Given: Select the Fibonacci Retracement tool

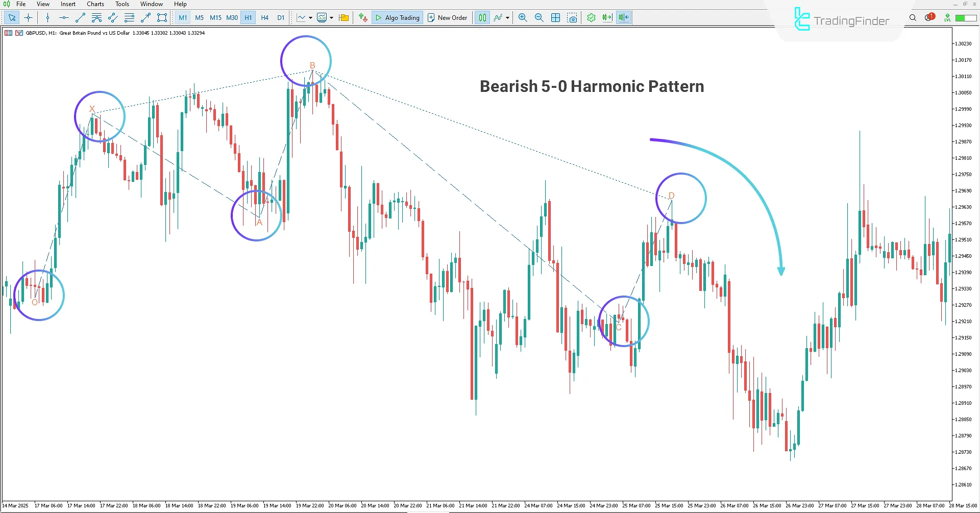Looking at the screenshot, I should [96, 17].
